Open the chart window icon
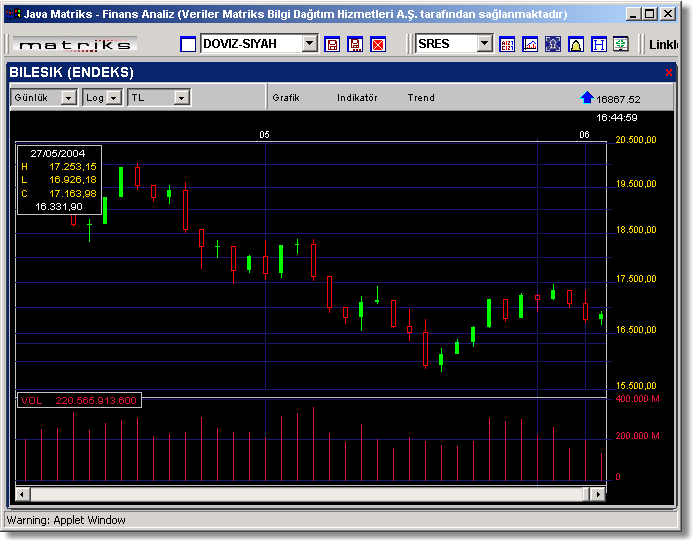This screenshot has width=693, height=543. tap(530, 45)
